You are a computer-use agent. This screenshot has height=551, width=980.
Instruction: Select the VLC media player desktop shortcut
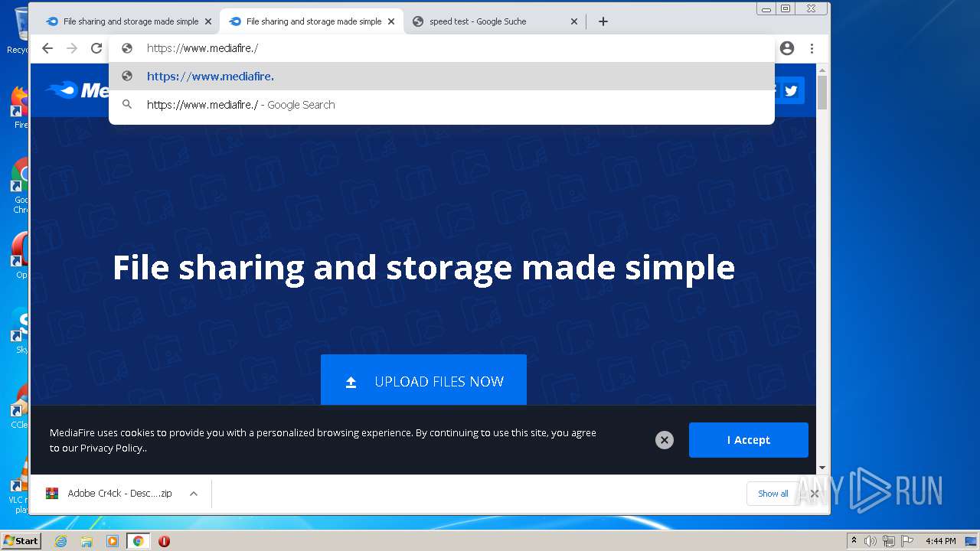(x=20, y=484)
